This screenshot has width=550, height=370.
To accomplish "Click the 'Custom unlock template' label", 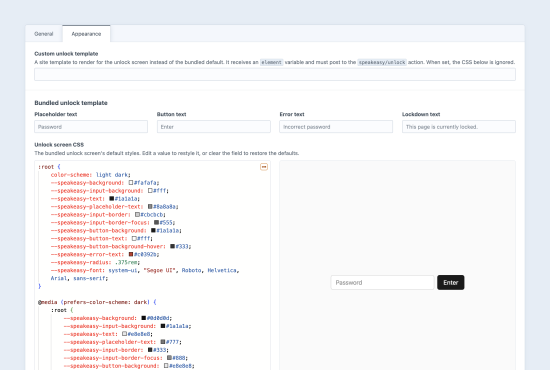I will [66, 54].
